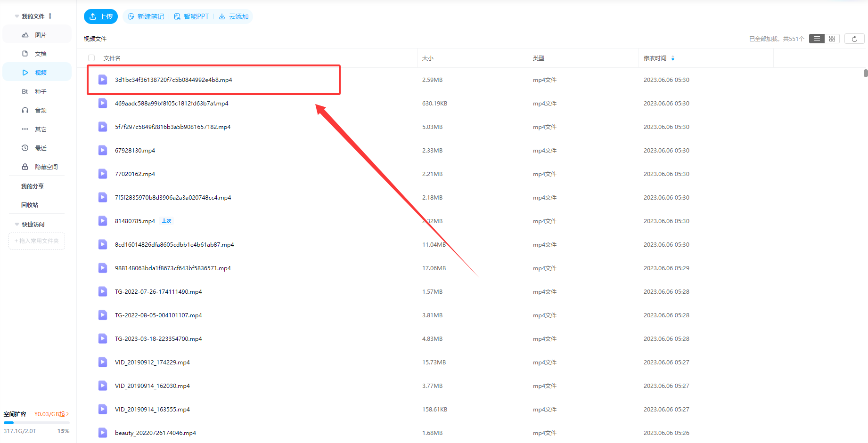Open the 其它 other category
The width and height of the screenshot is (868, 443).
(37, 129)
